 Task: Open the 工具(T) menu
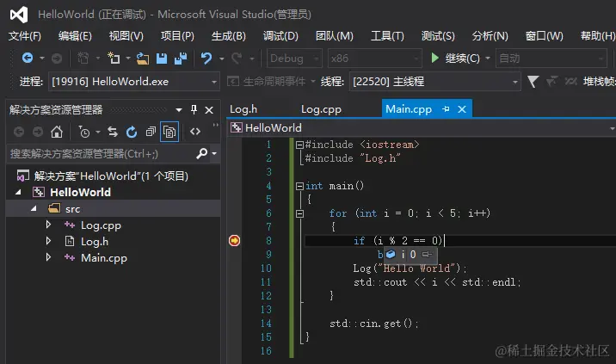[387, 36]
